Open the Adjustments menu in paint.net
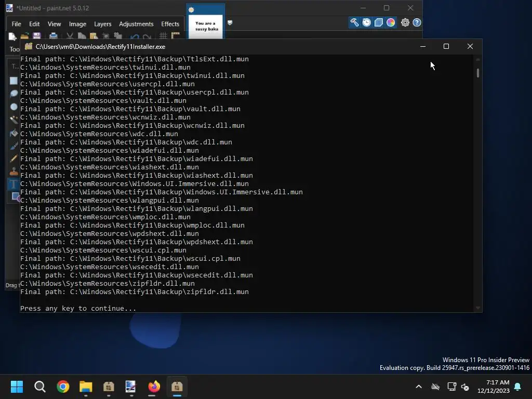Image resolution: width=532 pixels, height=399 pixels. 136,24
